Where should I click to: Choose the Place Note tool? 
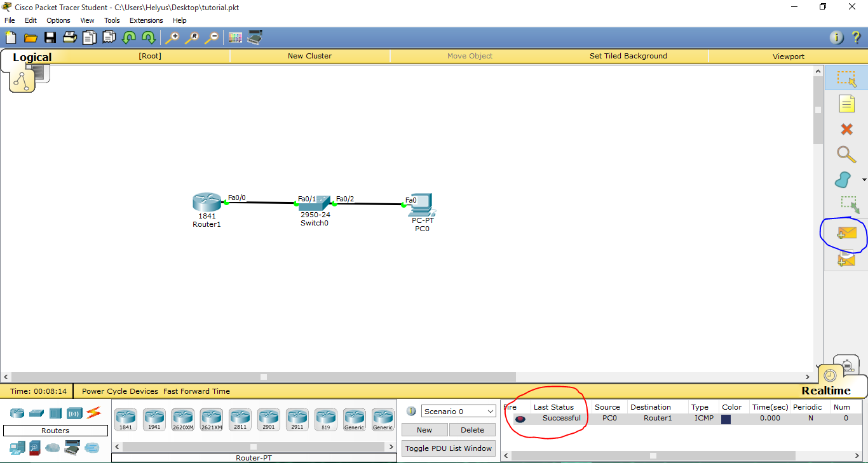(846, 104)
